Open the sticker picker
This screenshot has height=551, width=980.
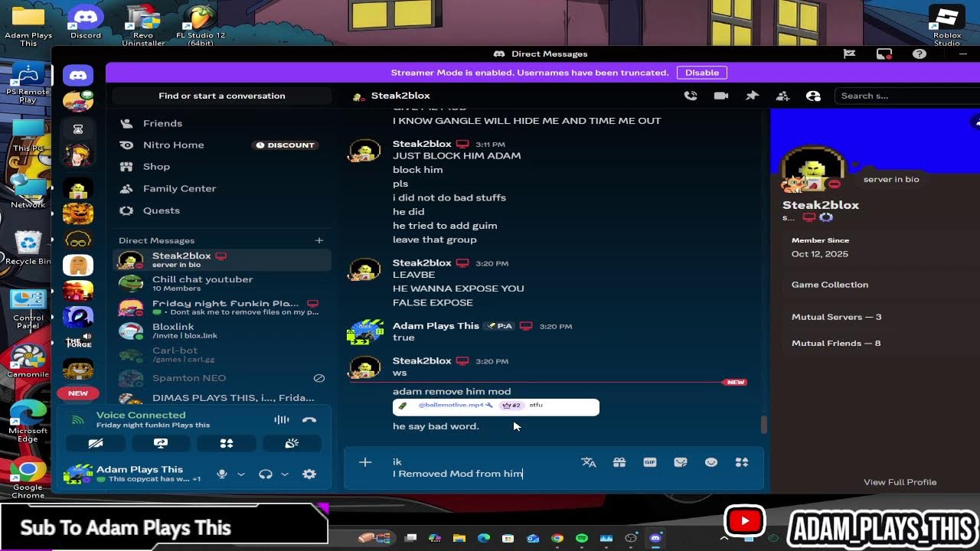(x=681, y=462)
